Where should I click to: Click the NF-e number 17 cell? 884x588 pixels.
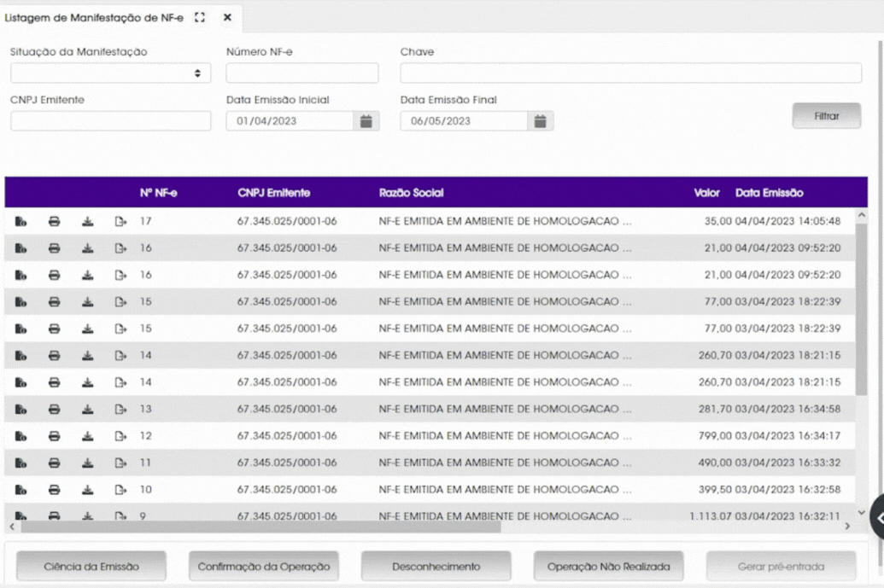pos(146,221)
